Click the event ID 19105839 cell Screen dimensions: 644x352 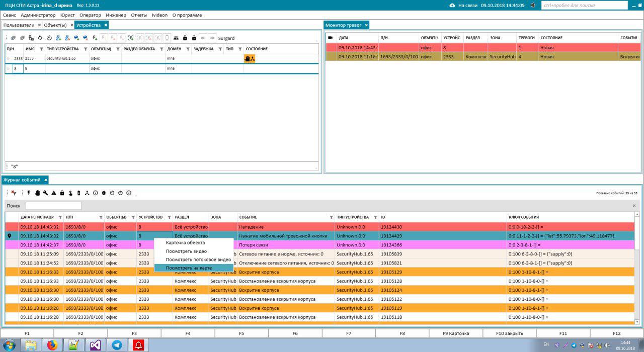(x=443, y=254)
